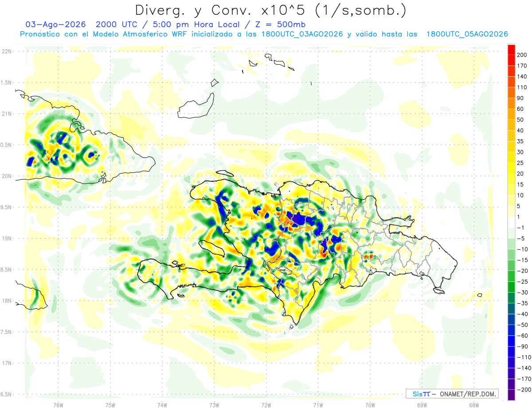Click the '-90' value on the color scale
This screenshot has width=532, height=411.
click(x=523, y=347)
